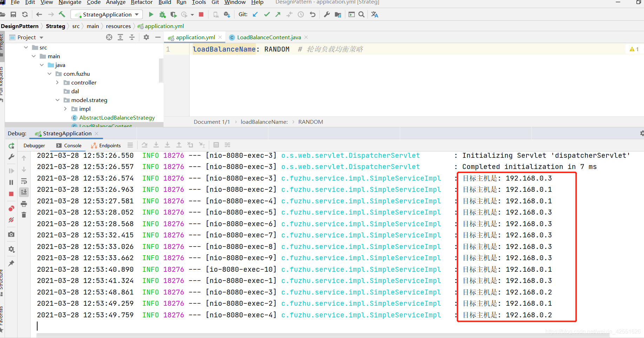Stop the application with red square in toolbar
The height and width of the screenshot is (338, 644).
(201, 14)
